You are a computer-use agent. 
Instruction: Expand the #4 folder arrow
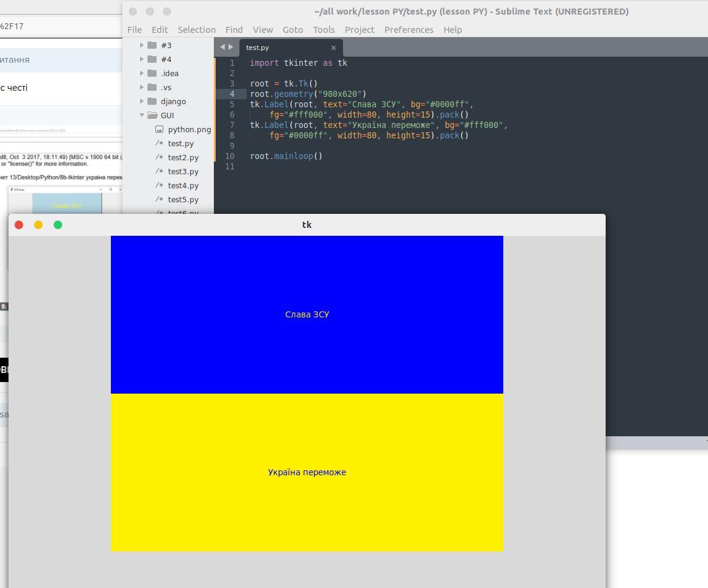point(142,59)
